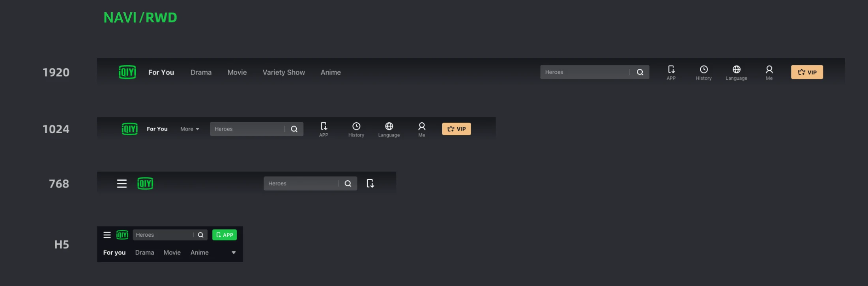Image resolution: width=868 pixels, height=286 pixels.
Task: Click the iQIYI logo in the H5 navbar
Action: coord(122,235)
